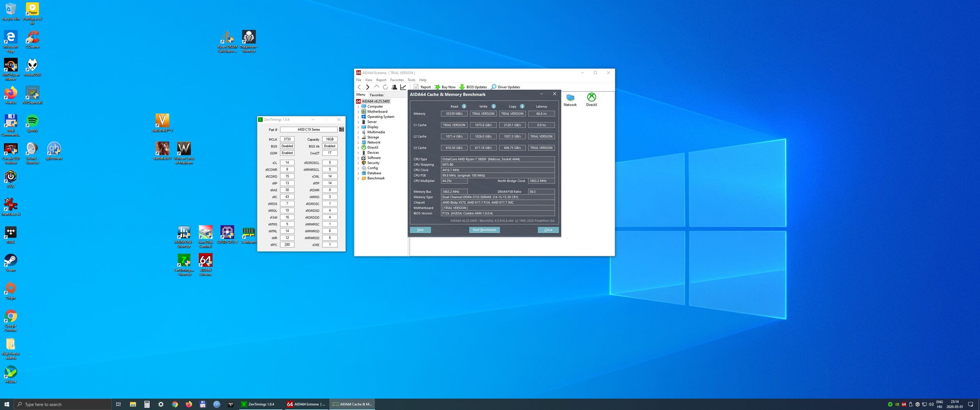Open the Help menu in AIDA64
Image resolution: width=980 pixels, height=410 pixels.
[x=423, y=80]
